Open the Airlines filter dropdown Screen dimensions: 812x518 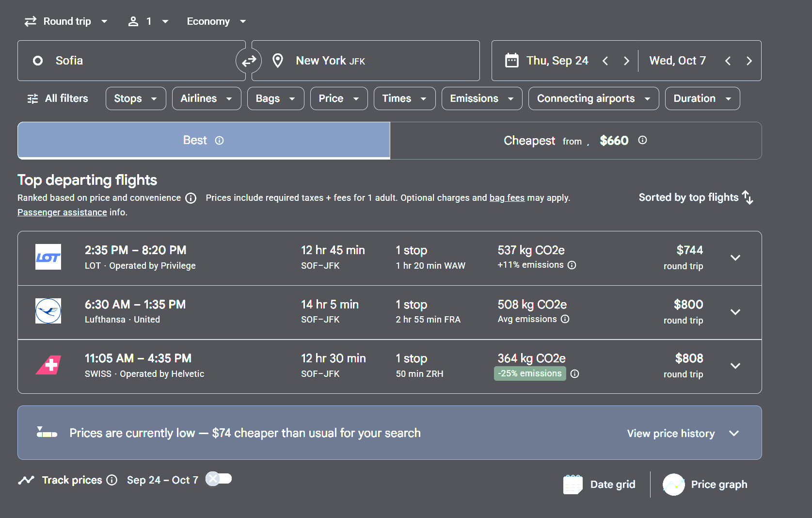tap(207, 98)
